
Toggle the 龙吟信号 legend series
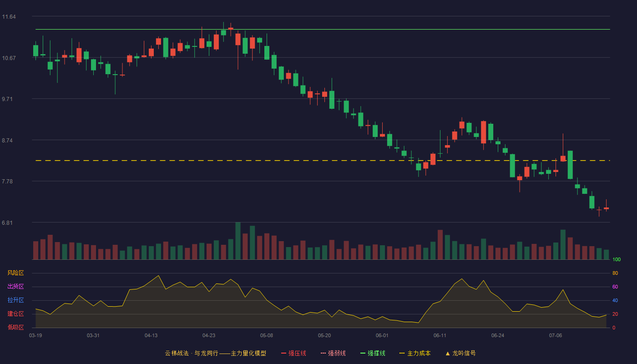460,353
